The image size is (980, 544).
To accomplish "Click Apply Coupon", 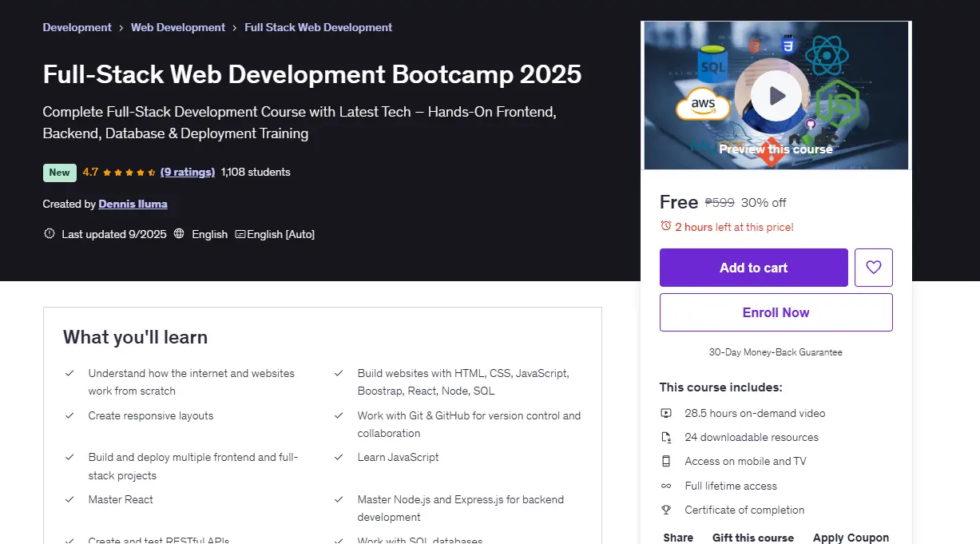I will click(x=851, y=538).
